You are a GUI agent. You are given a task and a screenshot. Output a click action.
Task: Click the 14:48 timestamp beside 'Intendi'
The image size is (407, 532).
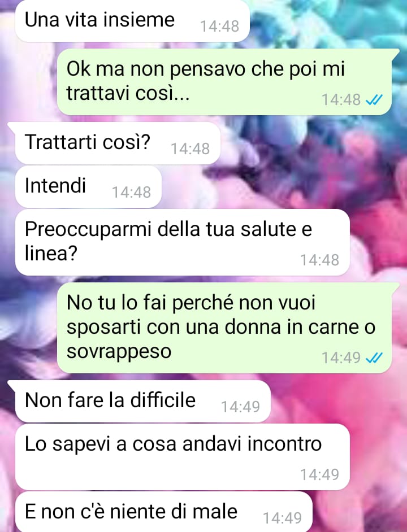(x=132, y=193)
